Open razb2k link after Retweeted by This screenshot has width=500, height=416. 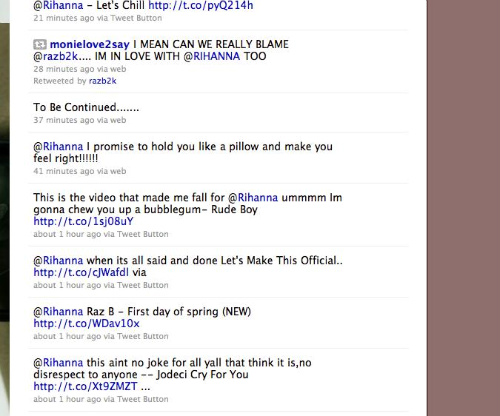103,81
